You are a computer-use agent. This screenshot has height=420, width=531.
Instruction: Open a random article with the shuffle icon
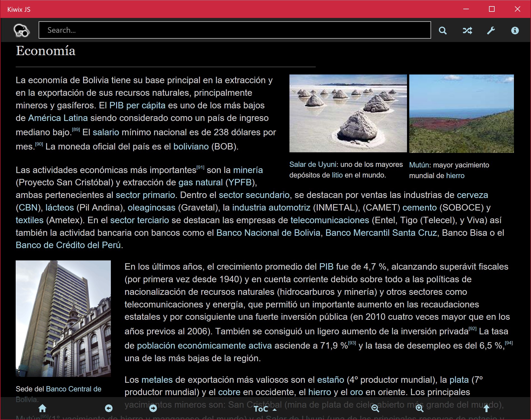[x=468, y=30]
